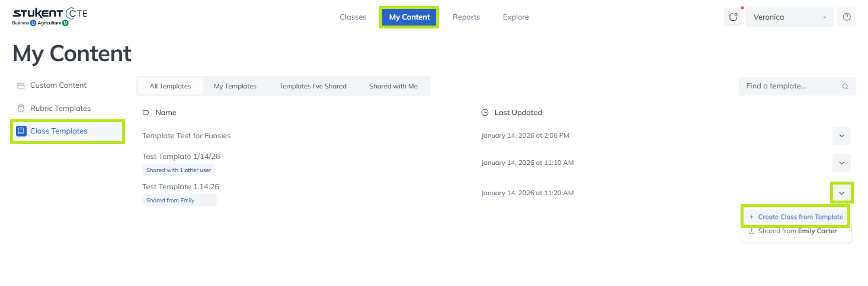Switch to the My Templates tab

235,86
